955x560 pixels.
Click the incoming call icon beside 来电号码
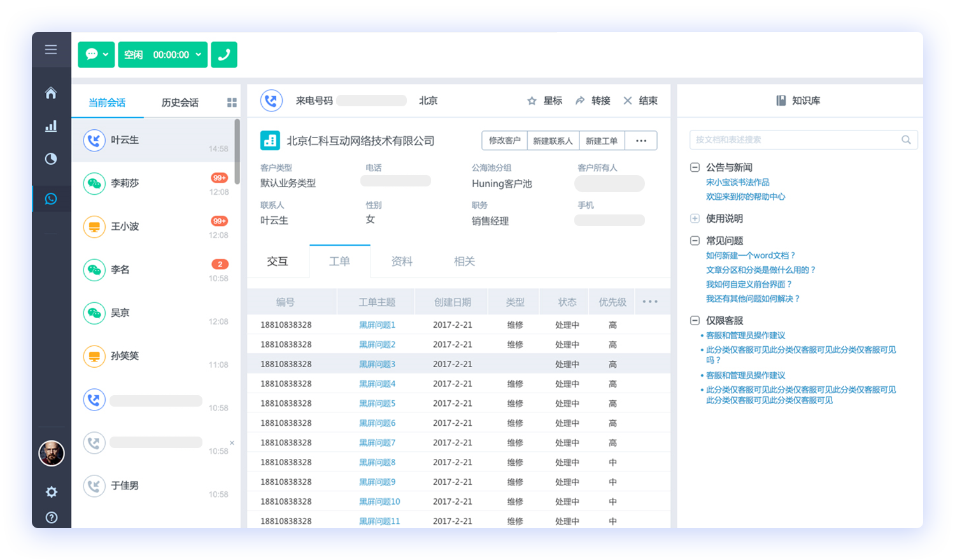(x=271, y=101)
